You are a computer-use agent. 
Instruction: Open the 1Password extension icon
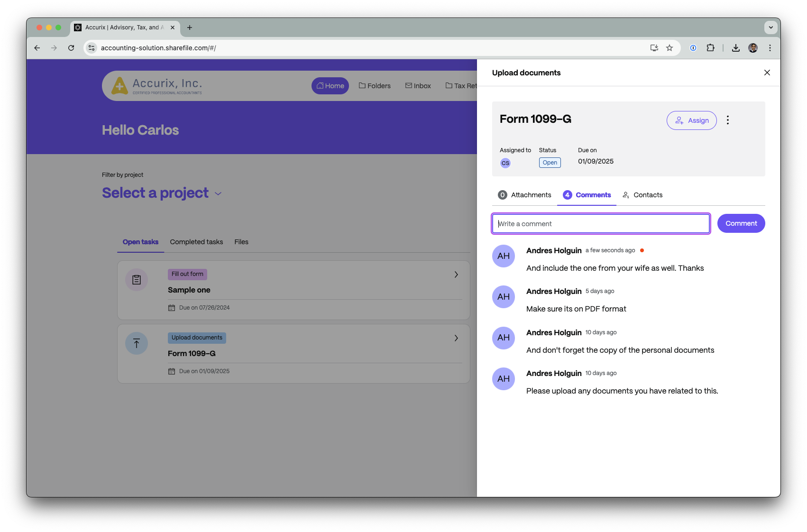click(x=693, y=48)
